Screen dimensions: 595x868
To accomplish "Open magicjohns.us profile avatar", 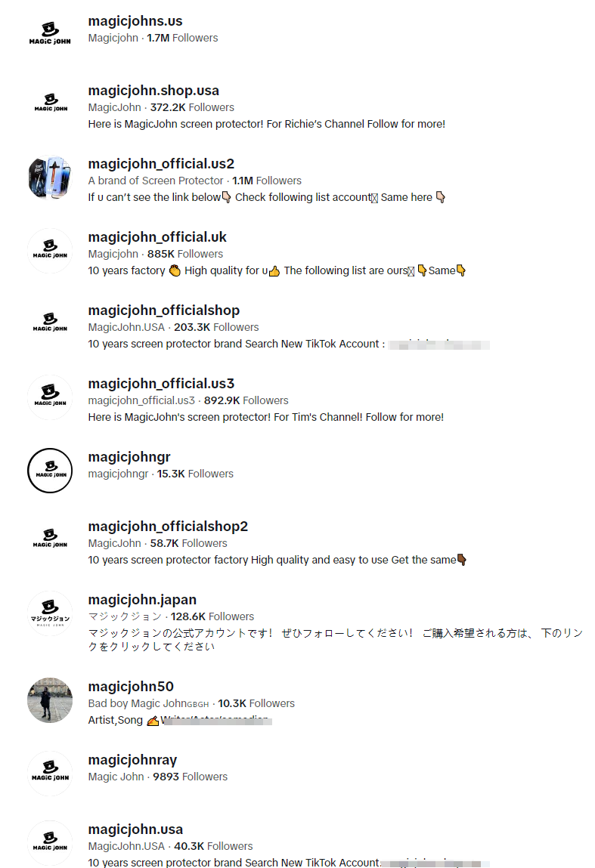I will click(x=50, y=33).
